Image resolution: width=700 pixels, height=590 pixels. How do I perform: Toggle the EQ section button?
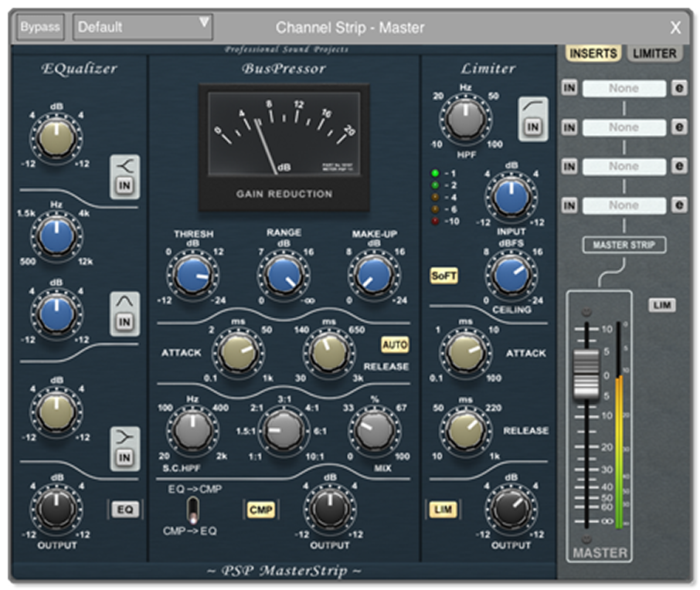(x=125, y=510)
